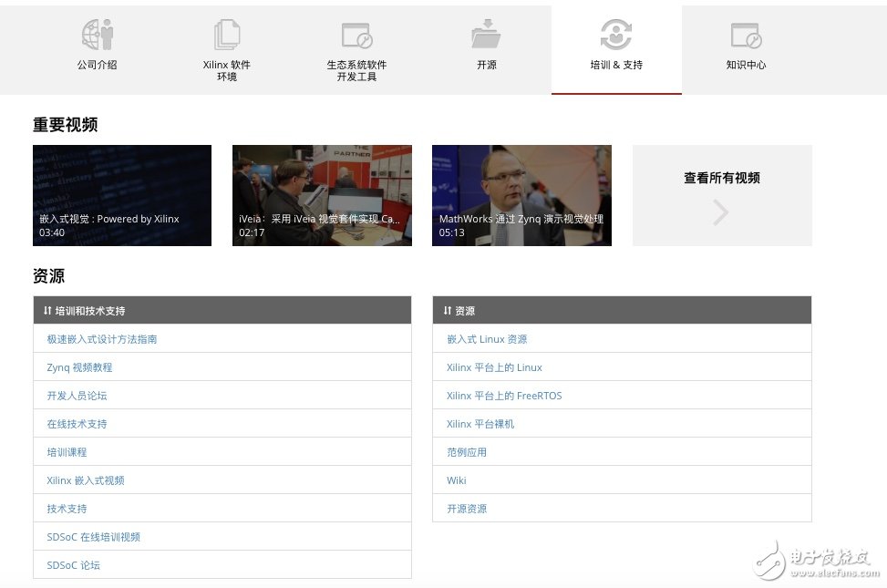Screen dimensions: 887x588
Task: Play the MathWorks Zynq 演示视觉处理 video
Action: tap(521, 195)
